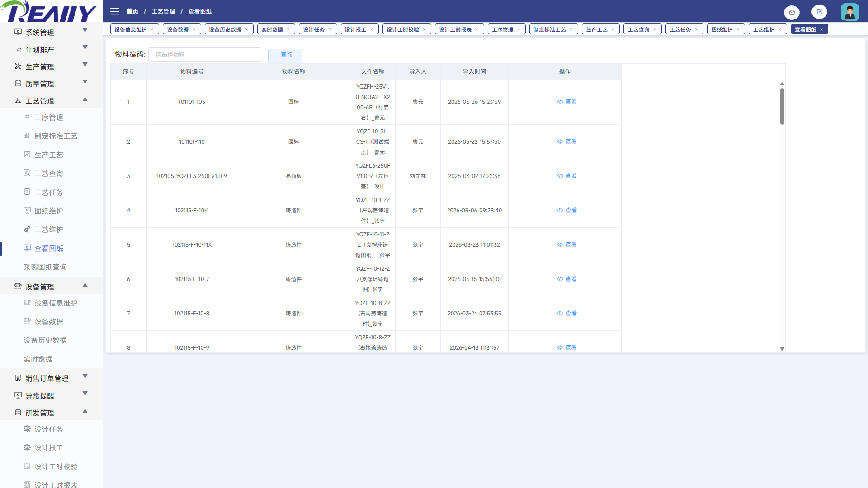This screenshot has width=868, height=488.
Task: Click the 计划排产 sidebar icon
Action: pos(18,49)
